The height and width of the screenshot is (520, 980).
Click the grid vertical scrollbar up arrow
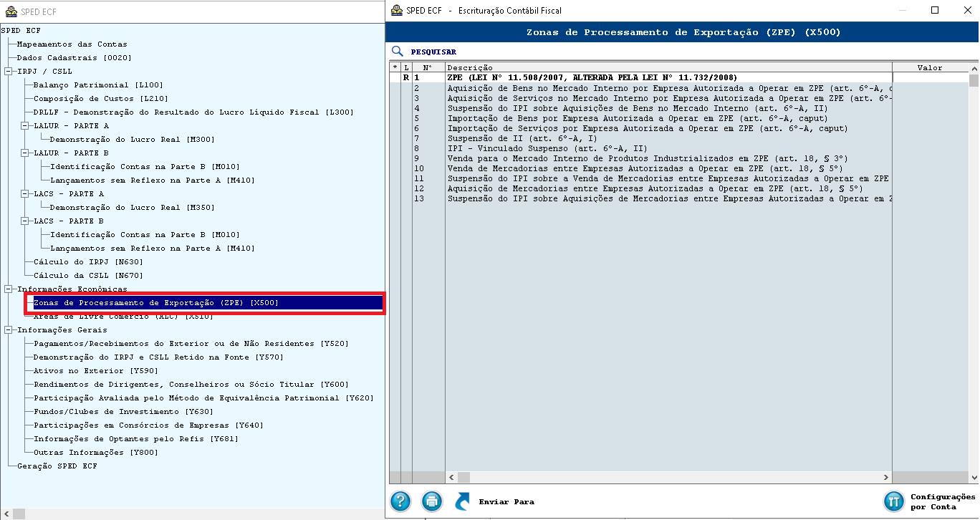(973, 68)
